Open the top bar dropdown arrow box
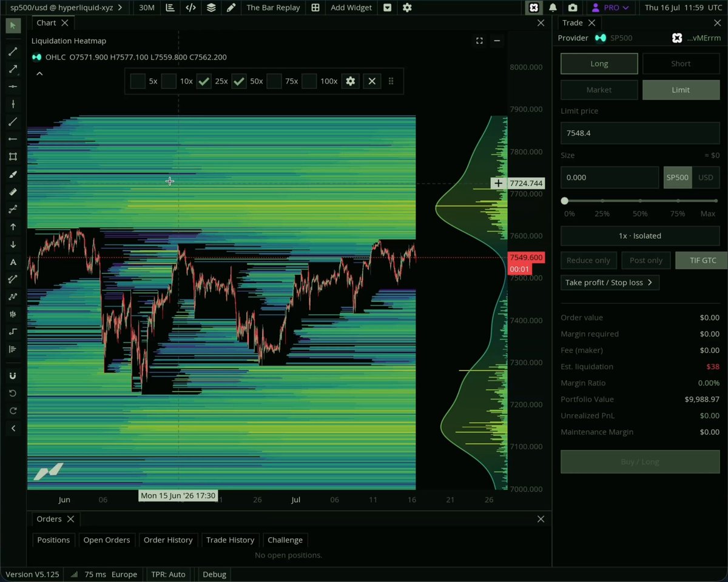This screenshot has height=582, width=728. click(388, 8)
